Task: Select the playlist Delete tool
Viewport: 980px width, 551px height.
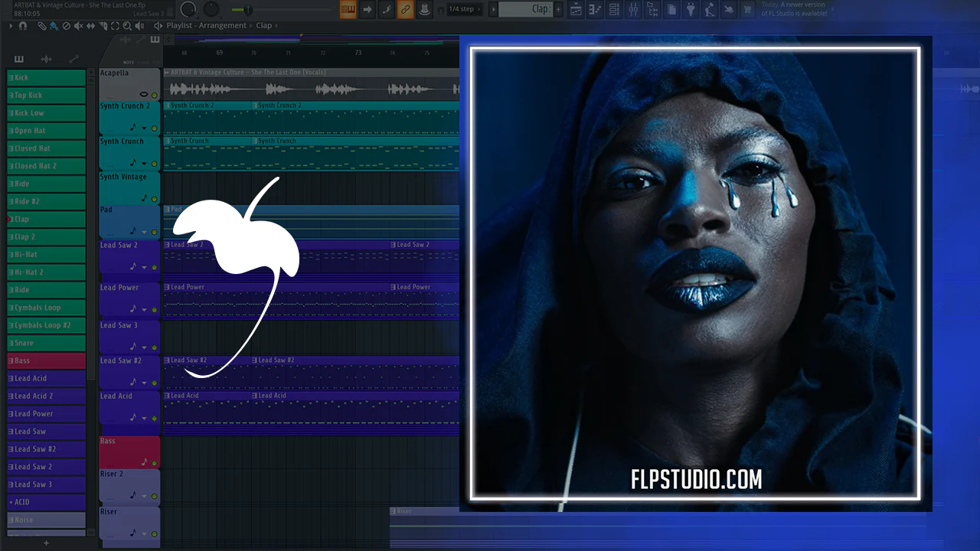Action: pos(66,25)
